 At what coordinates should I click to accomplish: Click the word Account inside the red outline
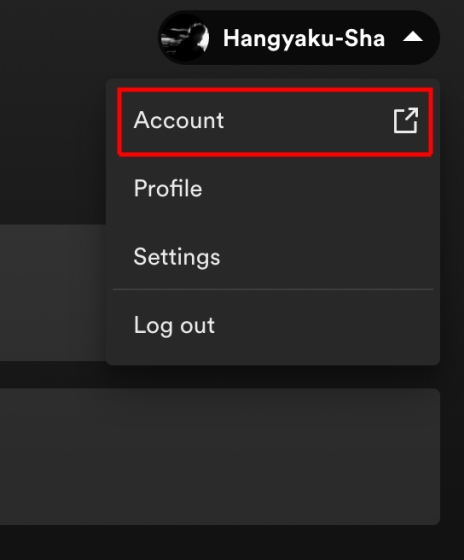[x=179, y=120]
